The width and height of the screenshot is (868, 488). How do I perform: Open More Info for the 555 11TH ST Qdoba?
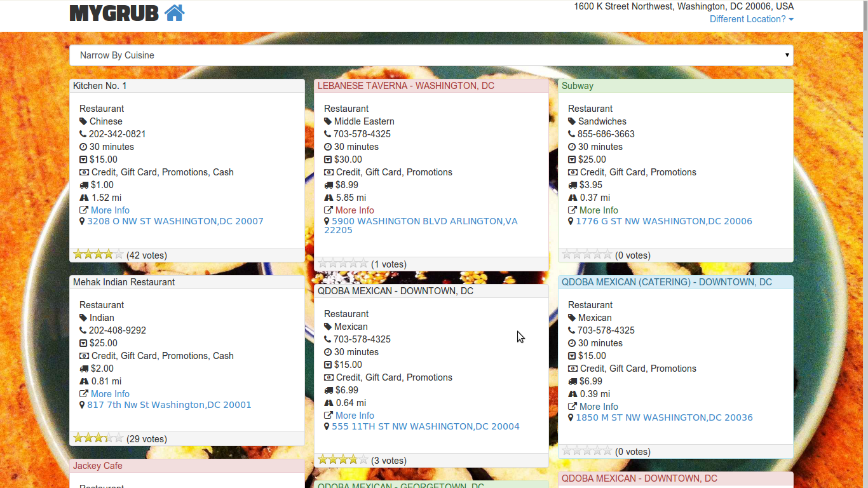tap(355, 416)
